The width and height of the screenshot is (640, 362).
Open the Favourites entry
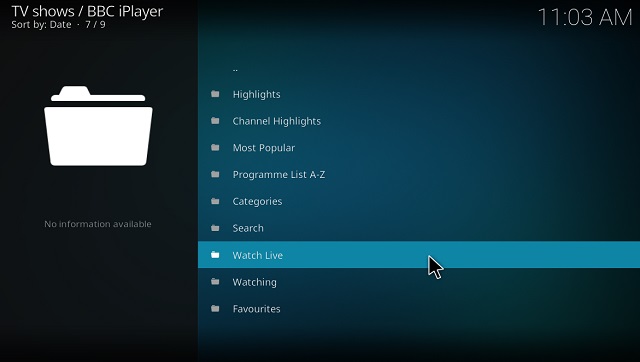click(x=419, y=309)
